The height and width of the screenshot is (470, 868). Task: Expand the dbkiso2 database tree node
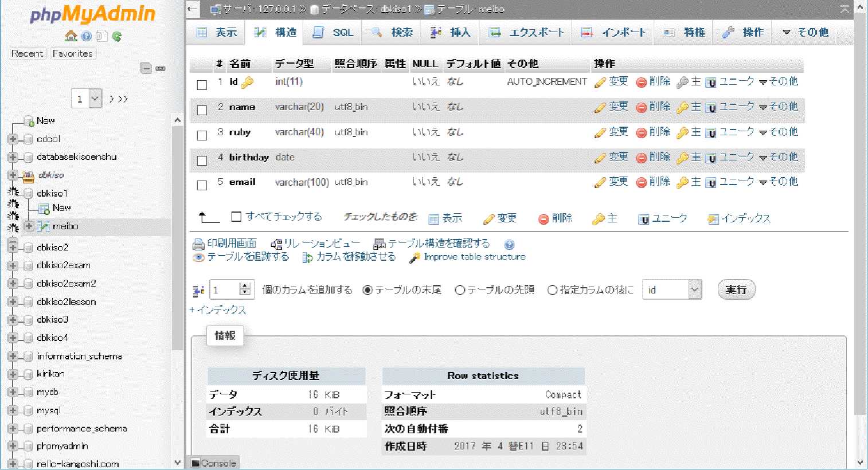click(13, 248)
